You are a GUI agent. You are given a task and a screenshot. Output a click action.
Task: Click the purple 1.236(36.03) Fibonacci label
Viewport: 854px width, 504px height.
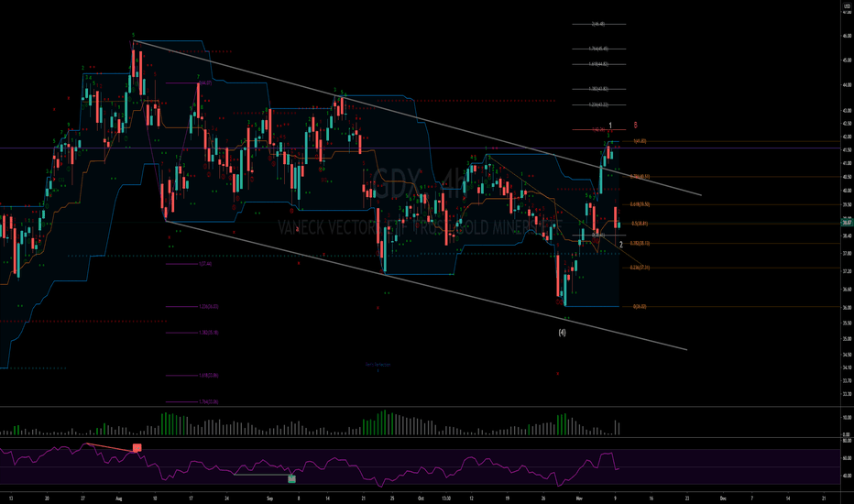[209, 306]
